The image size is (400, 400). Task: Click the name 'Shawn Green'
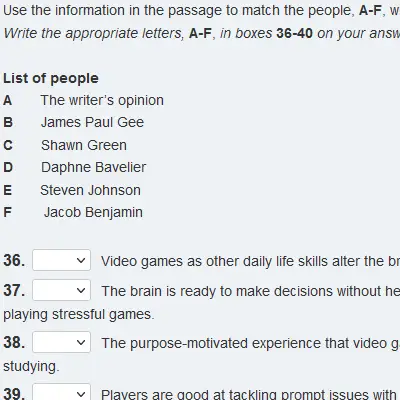click(x=84, y=145)
